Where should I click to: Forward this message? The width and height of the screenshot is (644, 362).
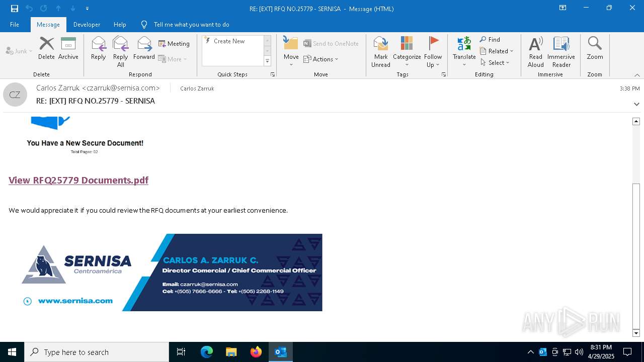pyautogui.click(x=144, y=48)
